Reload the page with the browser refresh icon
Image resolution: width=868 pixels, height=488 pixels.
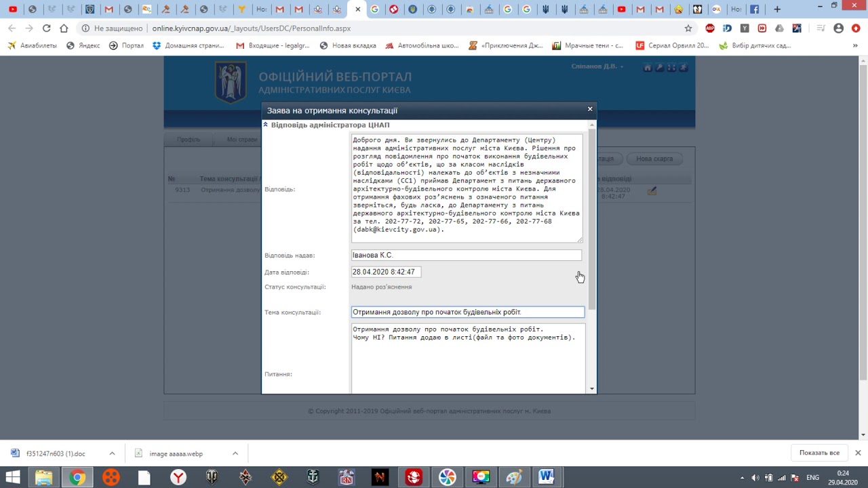point(46,28)
